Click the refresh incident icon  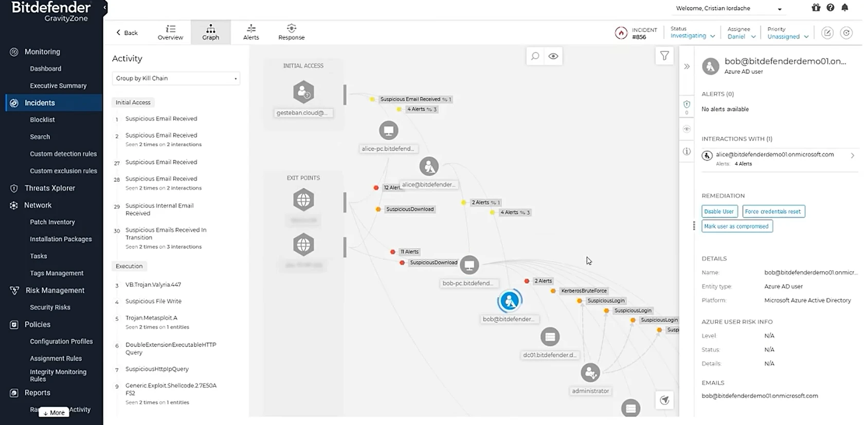coord(846,33)
